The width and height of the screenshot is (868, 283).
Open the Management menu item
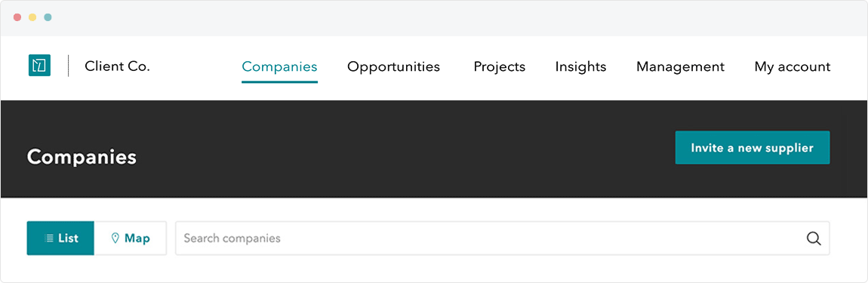click(x=680, y=67)
